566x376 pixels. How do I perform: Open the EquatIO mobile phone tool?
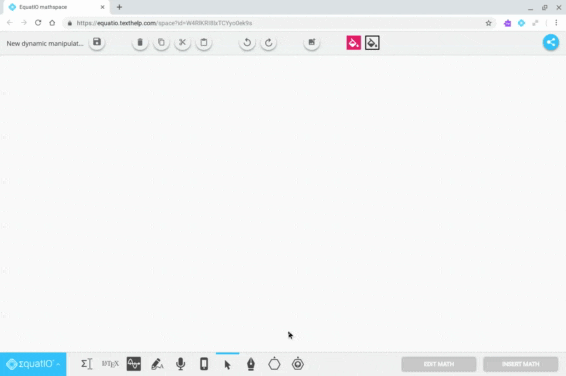pyautogui.click(x=204, y=364)
